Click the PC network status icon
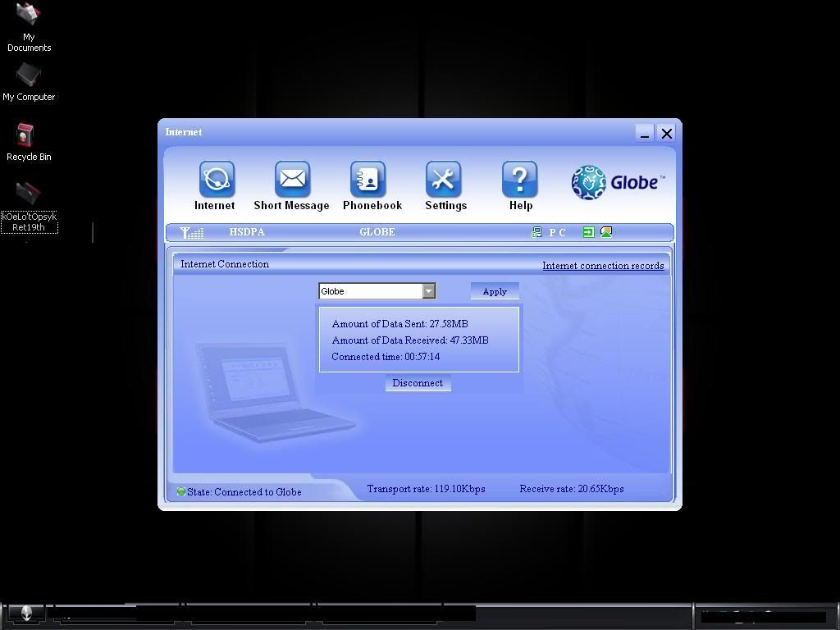The height and width of the screenshot is (630, 840). click(536, 232)
